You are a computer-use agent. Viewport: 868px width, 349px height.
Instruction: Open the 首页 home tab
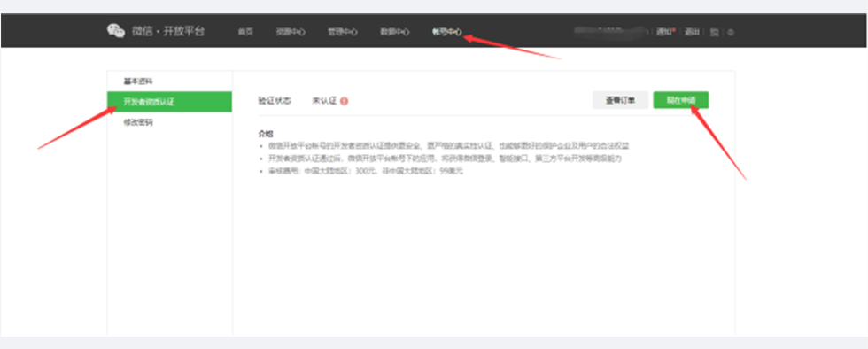[x=245, y=32]
